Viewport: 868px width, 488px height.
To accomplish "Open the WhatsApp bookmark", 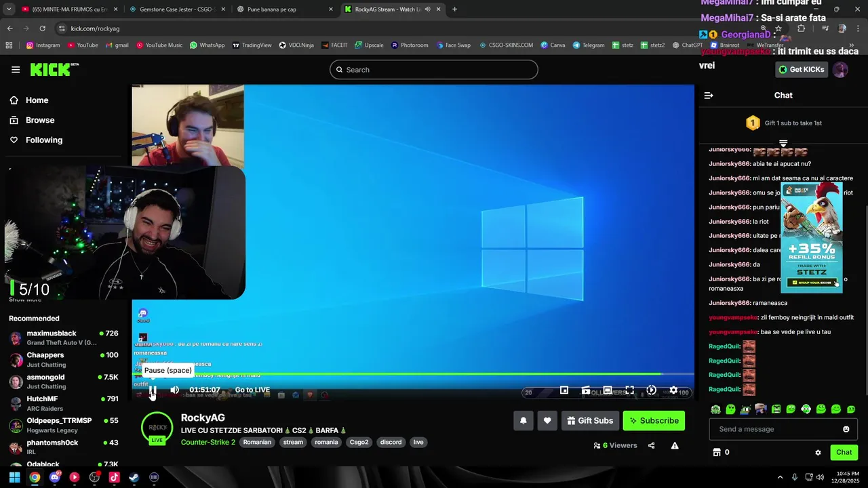I will (207, 45).
